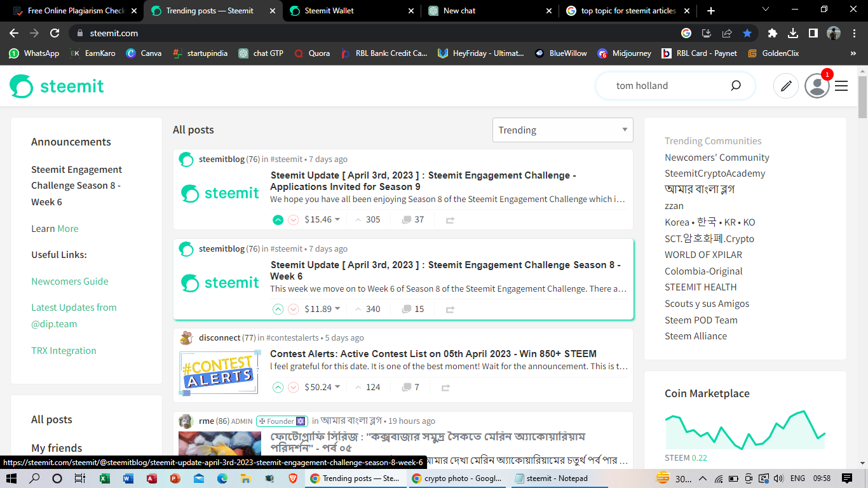This screenshot has width=868, height=488.
Task: Open browser extensions puzzle icon
Action: coord(773,33)
